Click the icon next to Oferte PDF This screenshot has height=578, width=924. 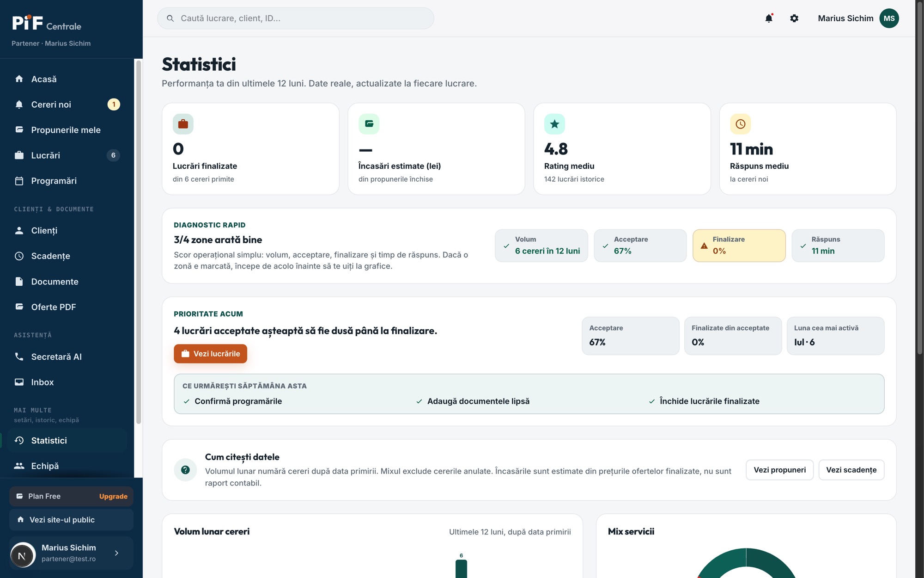(x=19, y=307)
